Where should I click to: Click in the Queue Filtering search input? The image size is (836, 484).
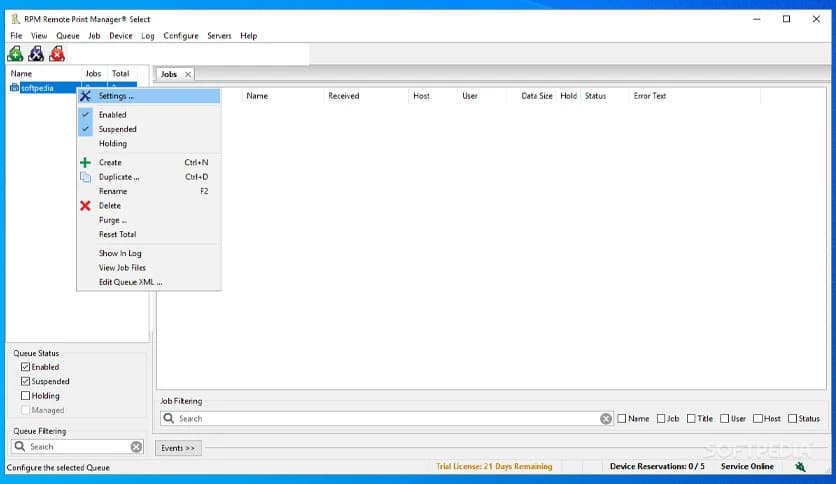click(78, 447)
